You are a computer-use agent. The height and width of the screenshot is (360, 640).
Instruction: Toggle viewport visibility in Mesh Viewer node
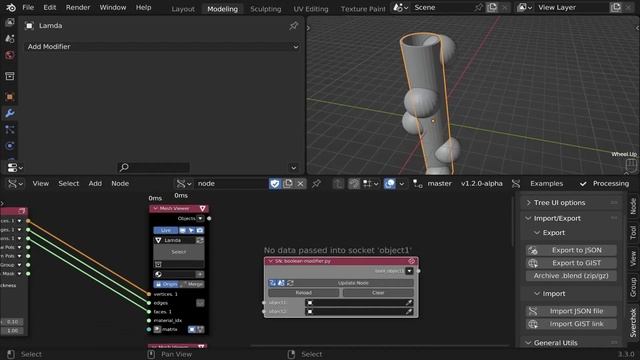click(182, 230)
